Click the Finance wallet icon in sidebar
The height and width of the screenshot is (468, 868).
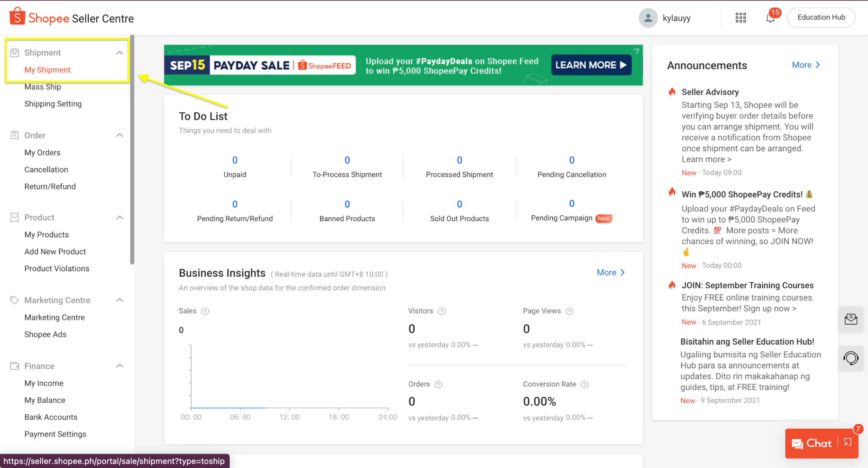[15, 366]
